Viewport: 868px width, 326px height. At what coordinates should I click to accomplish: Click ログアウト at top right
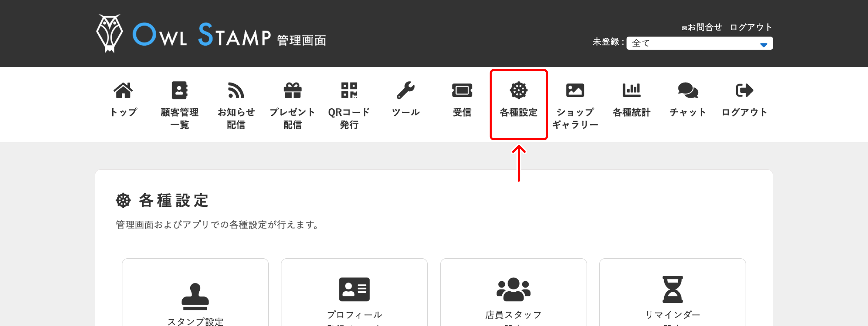750,27
